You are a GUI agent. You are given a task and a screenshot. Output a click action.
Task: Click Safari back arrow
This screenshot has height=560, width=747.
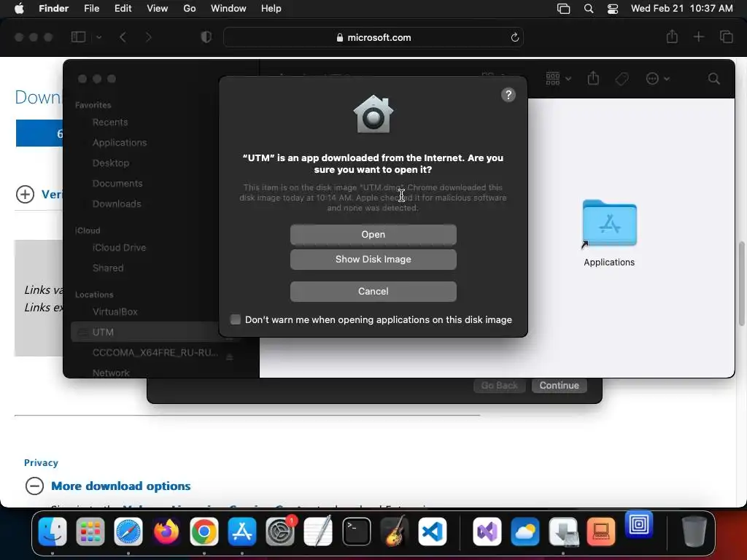[123, 37]
